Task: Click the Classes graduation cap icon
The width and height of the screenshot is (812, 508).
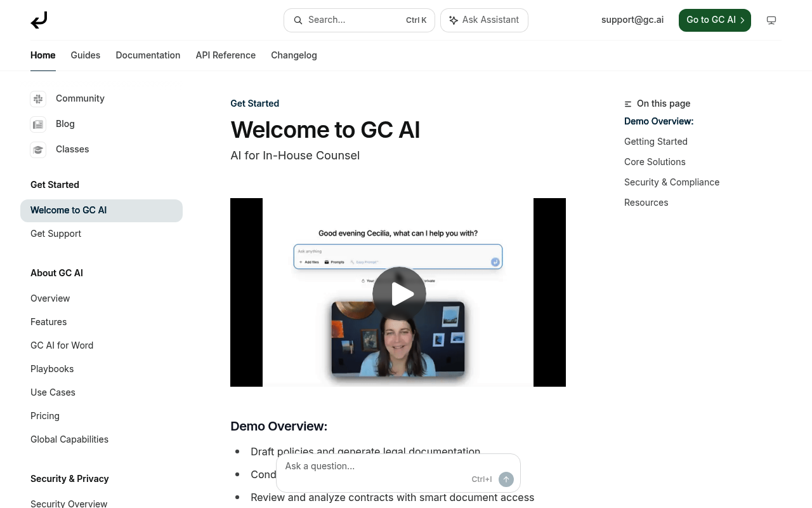Action: coord(38,150)
